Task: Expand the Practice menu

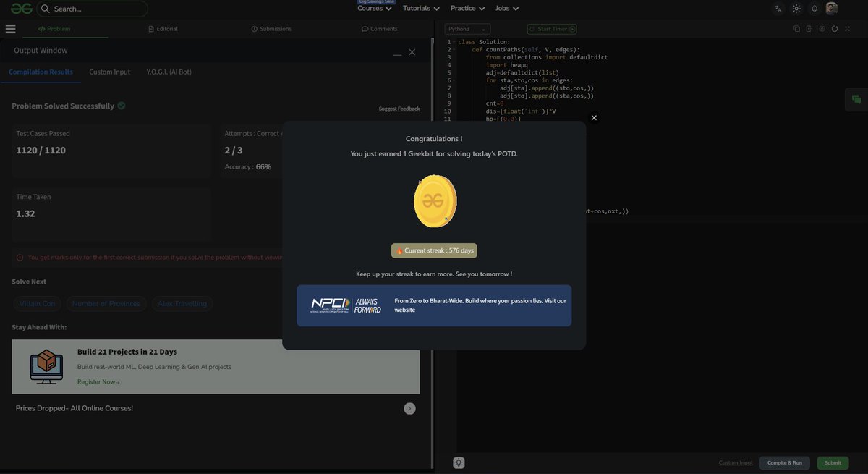Action: (x=467, y=9)
